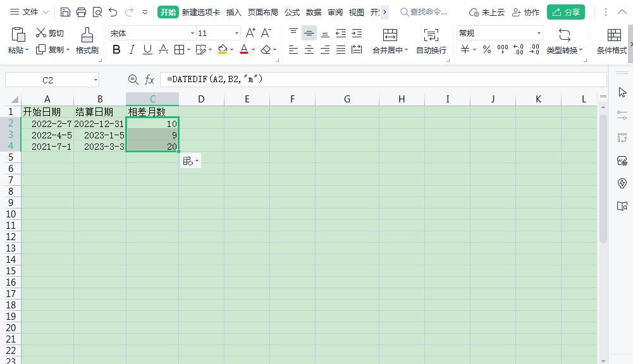Expand quick access toolbar customize arrow
Viewport: 633px width, 364px height.
click(145, 13)
